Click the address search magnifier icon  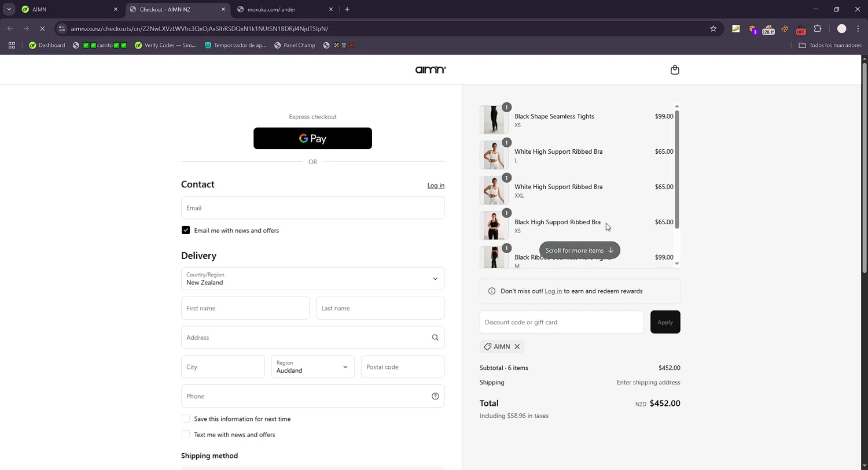[x=435, y=338]
